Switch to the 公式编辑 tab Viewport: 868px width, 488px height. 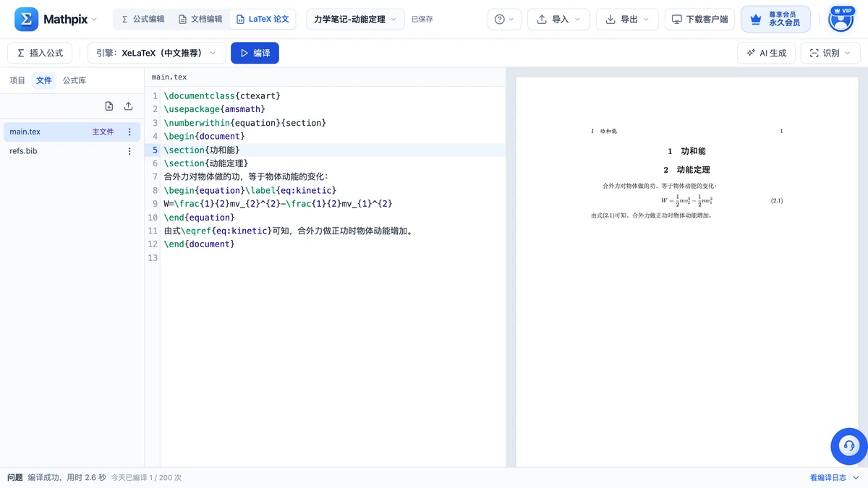point(142,20)
